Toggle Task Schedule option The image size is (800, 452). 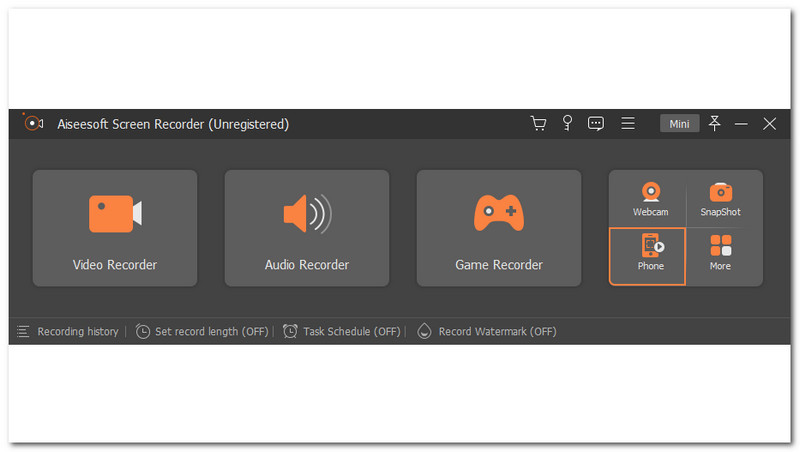pos(342,332)
